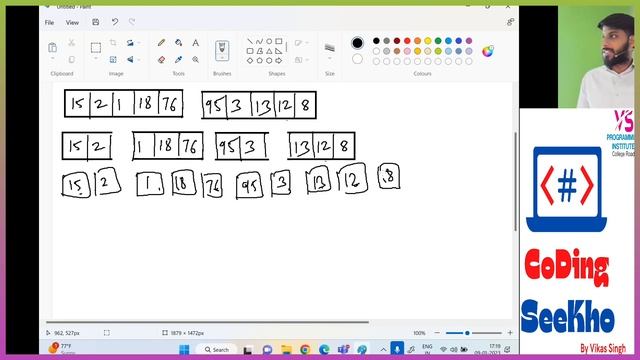Select the Hexagon shape

(x=269, y=60)
